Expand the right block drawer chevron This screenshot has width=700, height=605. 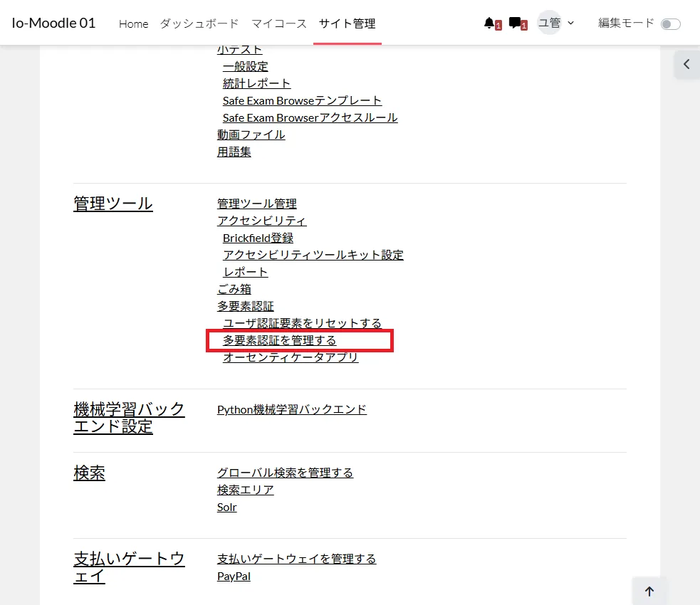(686, 65)
